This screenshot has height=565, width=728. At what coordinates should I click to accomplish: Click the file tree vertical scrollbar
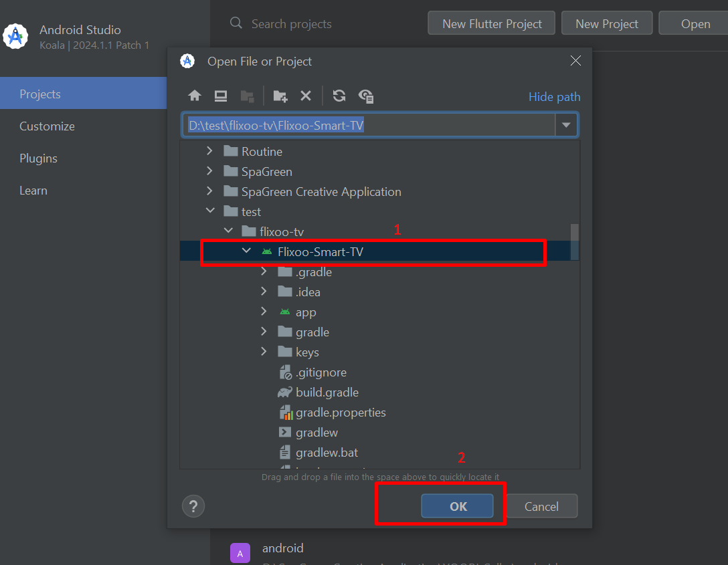click(x=574, y=239)
